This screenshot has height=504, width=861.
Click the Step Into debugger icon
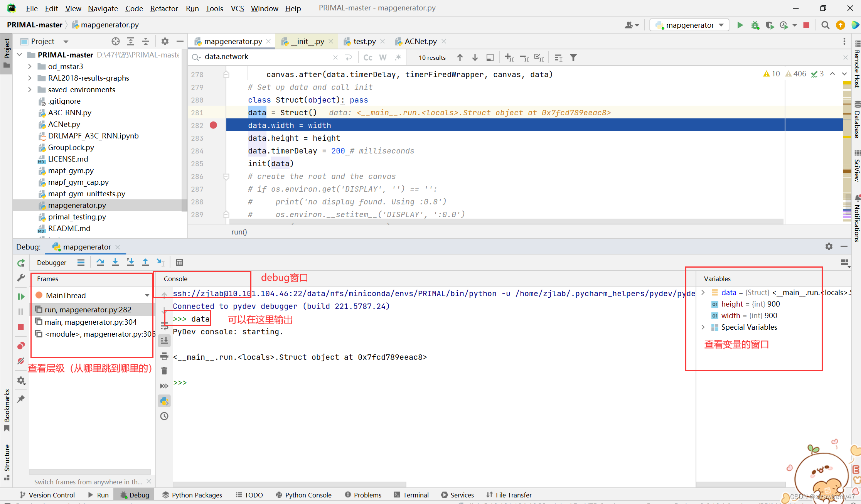(115, 263)
